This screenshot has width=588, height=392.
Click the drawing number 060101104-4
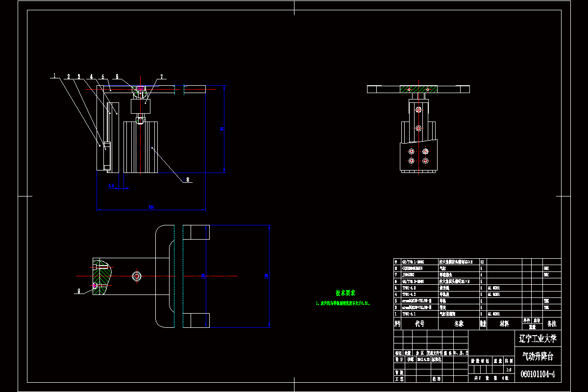(x=538, y=374)
